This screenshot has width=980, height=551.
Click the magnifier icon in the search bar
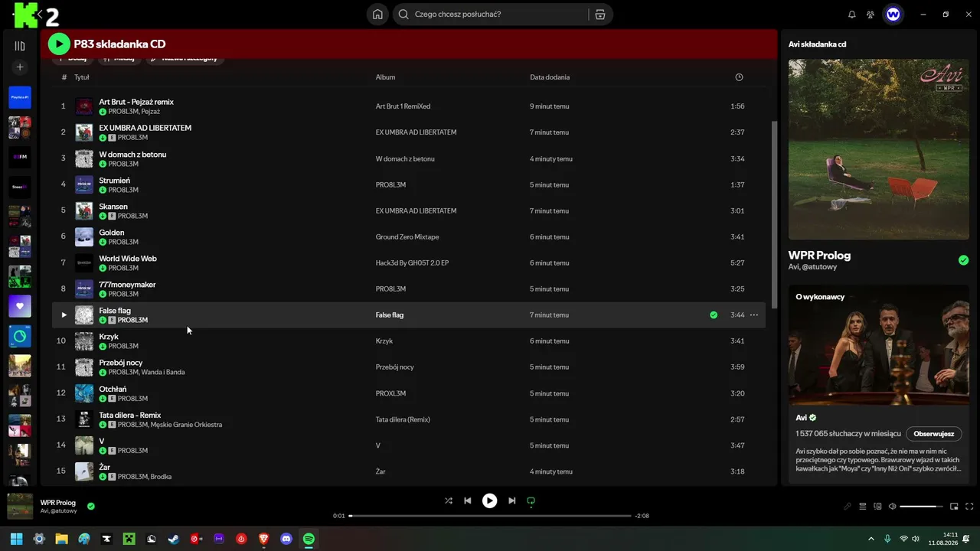[x=403, y=15]
